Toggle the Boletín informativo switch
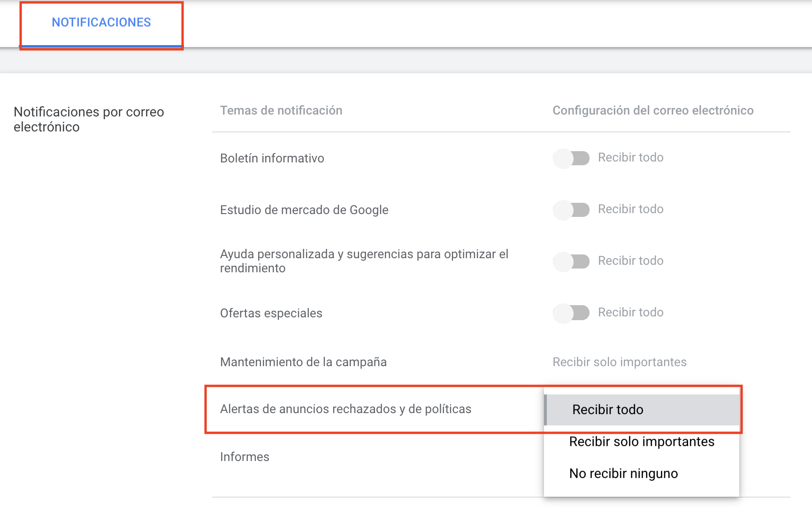 571,158
